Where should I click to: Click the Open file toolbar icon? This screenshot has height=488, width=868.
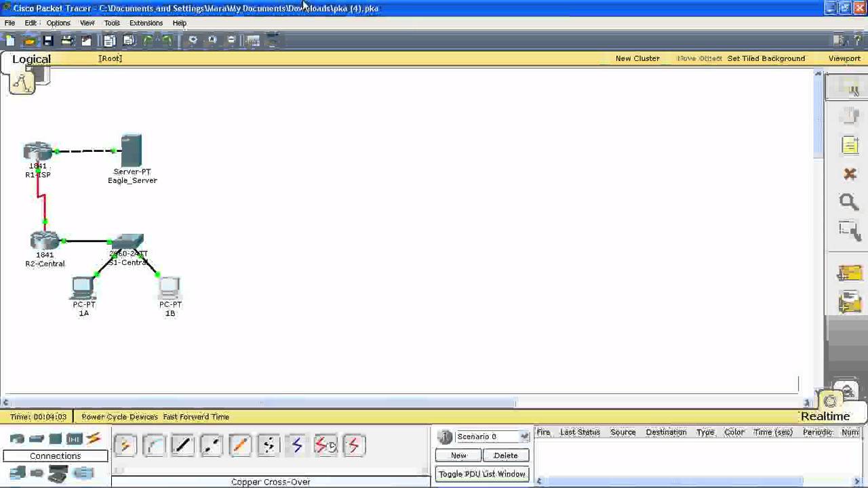29,41
